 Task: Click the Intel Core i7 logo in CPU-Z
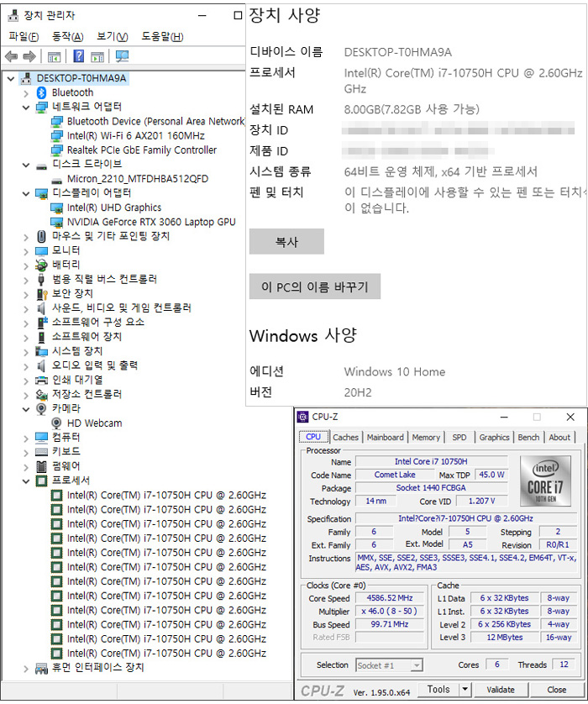545,481
